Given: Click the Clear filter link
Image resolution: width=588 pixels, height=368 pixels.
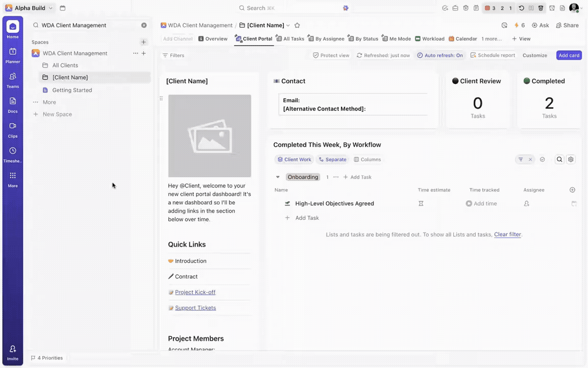Looking at the screenshot, I should (x=507, y=234).
